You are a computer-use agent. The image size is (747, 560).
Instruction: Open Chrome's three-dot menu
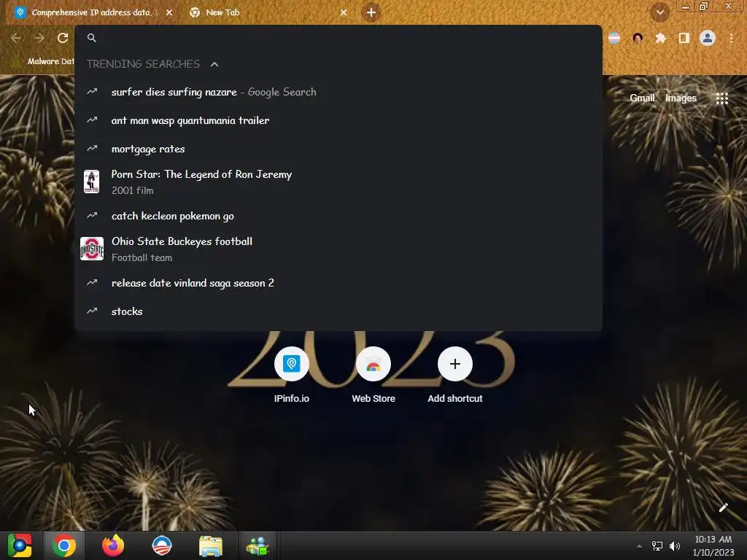coord(731,38)
